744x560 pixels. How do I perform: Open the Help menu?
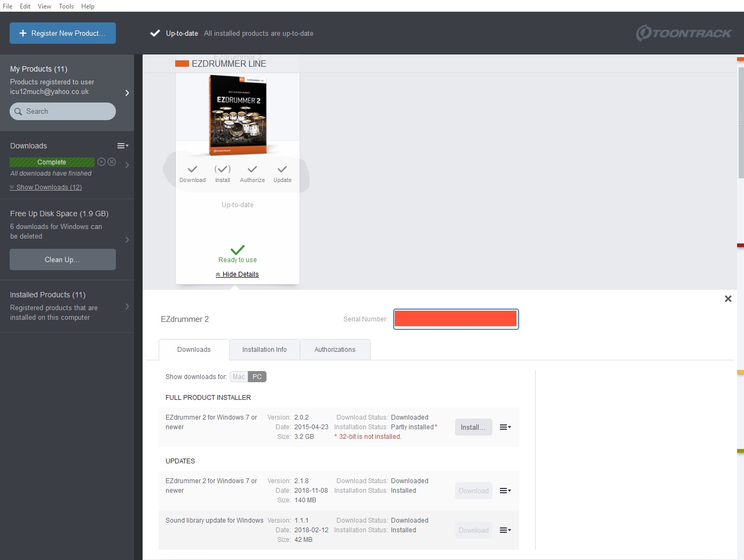coord(88,6)
